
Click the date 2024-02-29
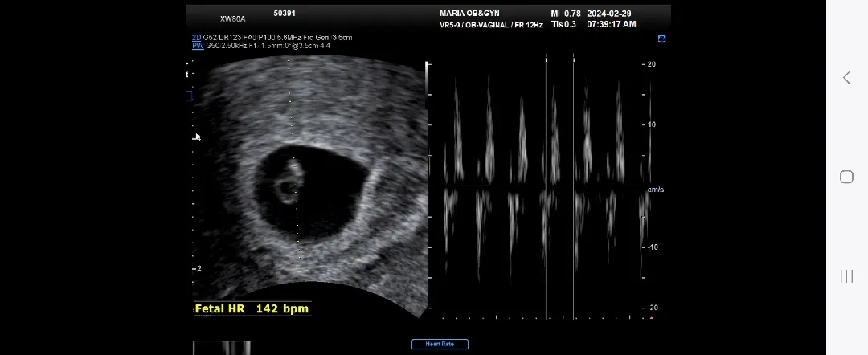609,14
